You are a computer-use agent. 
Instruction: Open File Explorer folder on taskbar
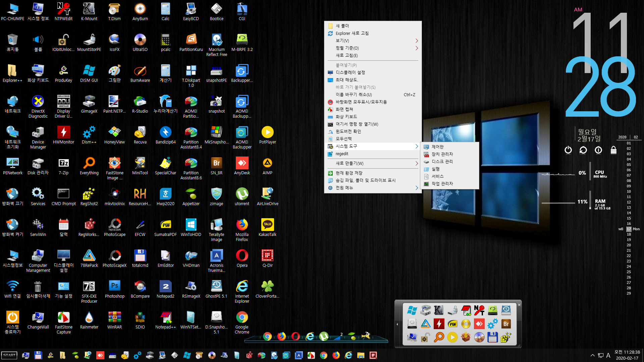[361, 355]
